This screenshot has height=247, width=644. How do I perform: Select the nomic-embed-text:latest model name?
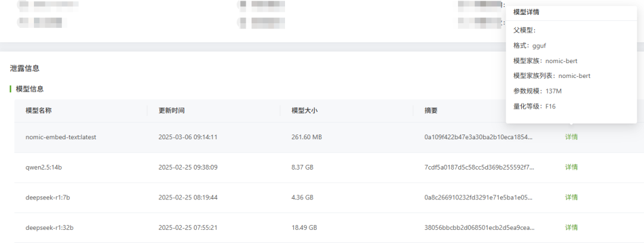[61, 137]
